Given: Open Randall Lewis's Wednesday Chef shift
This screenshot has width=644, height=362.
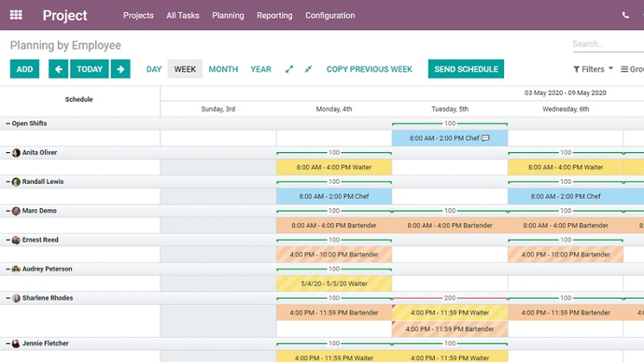Looking at the screenshot, I should click(x=566, y=196).
